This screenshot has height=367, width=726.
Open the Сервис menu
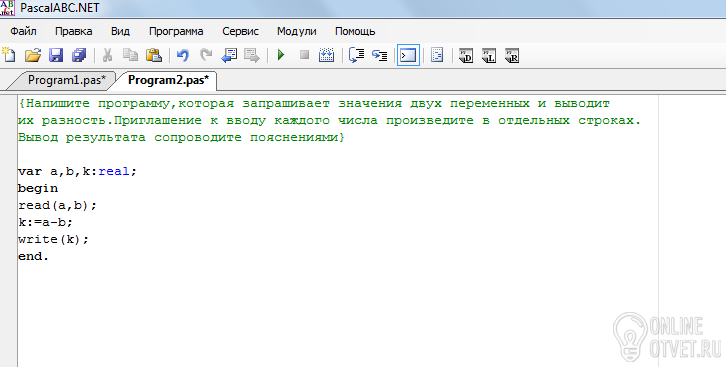coord(240,31)
